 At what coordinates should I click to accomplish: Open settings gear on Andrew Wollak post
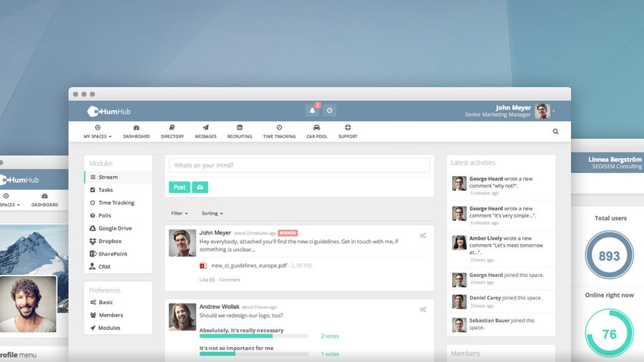[x=423, y=310]
